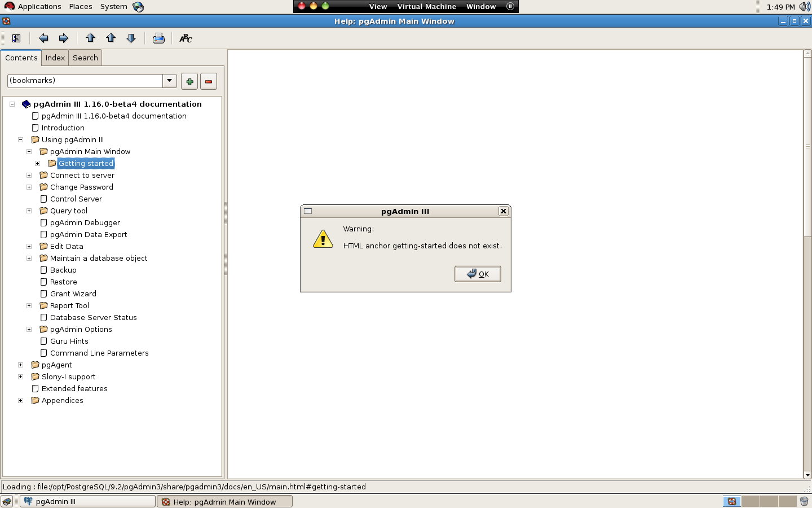The image size is (812, 508).
Task: Expand the pgAgent tree node
Action: (x=21, y=365)
